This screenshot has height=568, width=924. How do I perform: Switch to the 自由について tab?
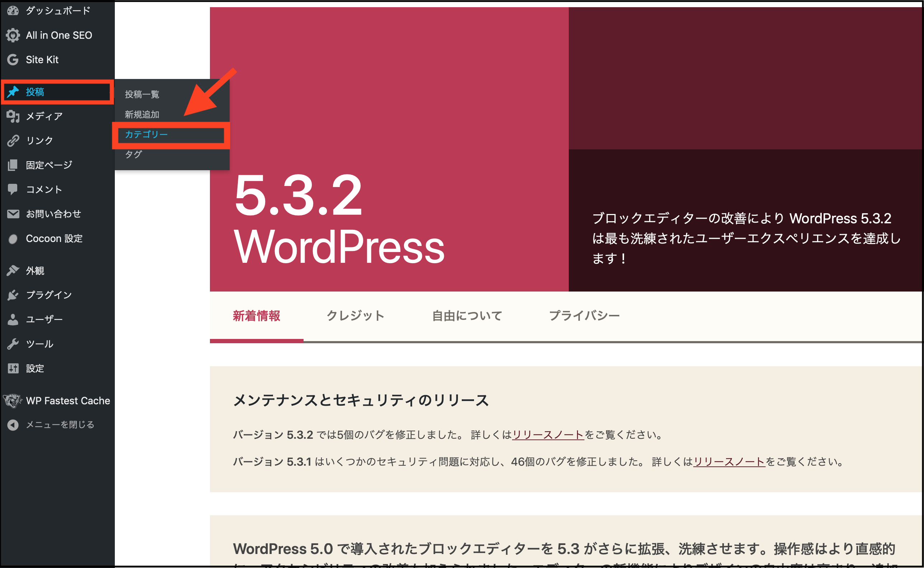pos(467,316)
